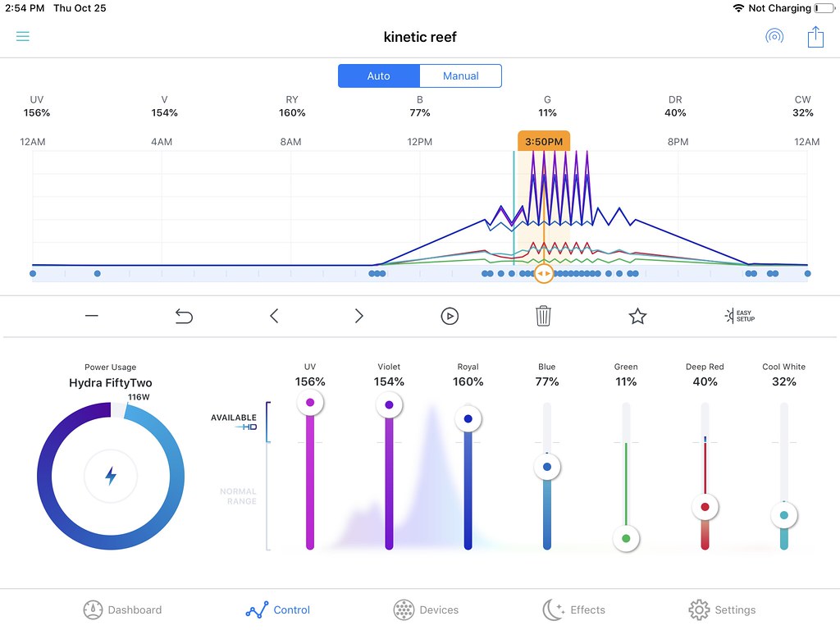Open Easy Setup
The image size is (840, 630).
tap(739, 316)
